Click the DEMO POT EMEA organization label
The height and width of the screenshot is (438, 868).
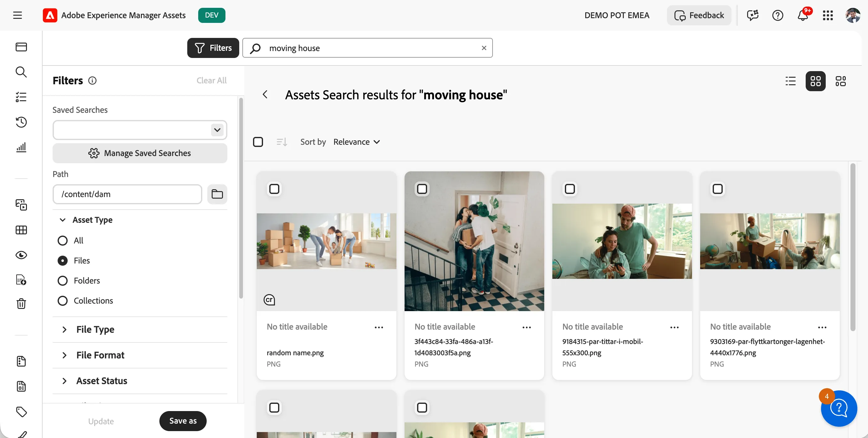[x=617, y=15]
